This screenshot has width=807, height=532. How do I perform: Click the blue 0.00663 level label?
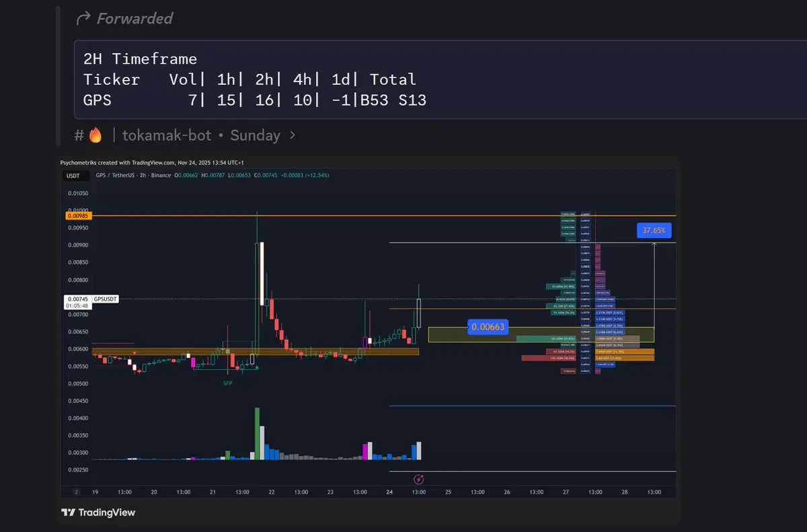click(x=488, y=327)
